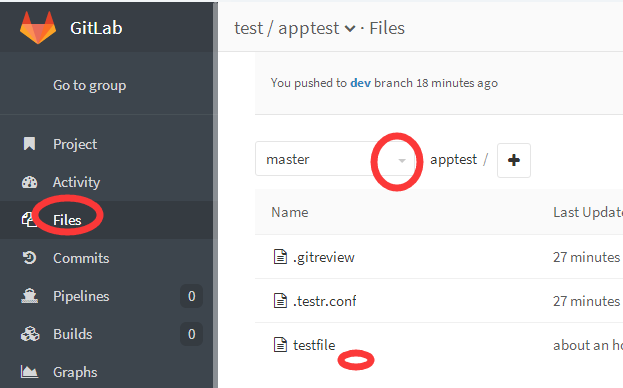Image resolution: width=623 pixels, height=388 pixels.
Task: Click the Builds count badge
Action: pyautogui.click(x=192, y=334)
